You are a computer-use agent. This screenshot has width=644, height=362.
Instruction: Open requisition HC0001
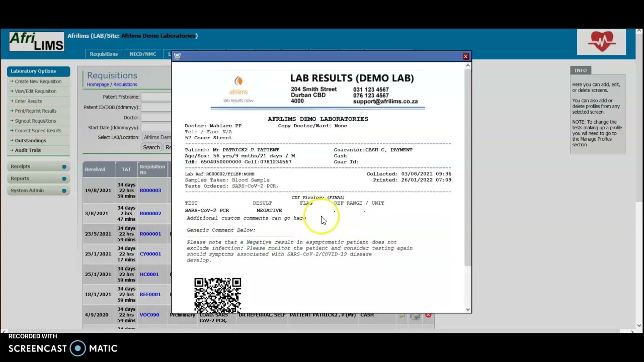(x=149, y=275)
